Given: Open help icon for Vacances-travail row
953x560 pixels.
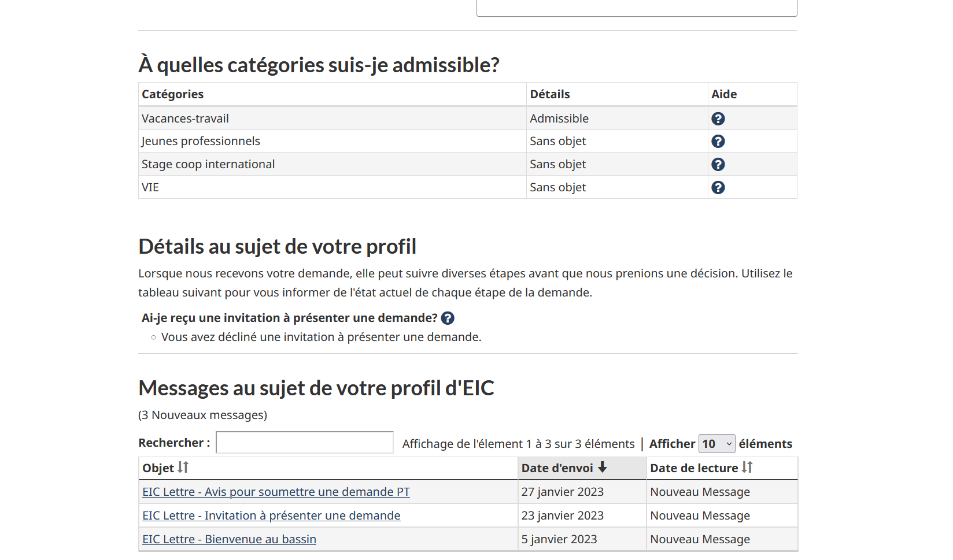Looking at the screenshot, I should pyautogui.click(x=718, y=118).
